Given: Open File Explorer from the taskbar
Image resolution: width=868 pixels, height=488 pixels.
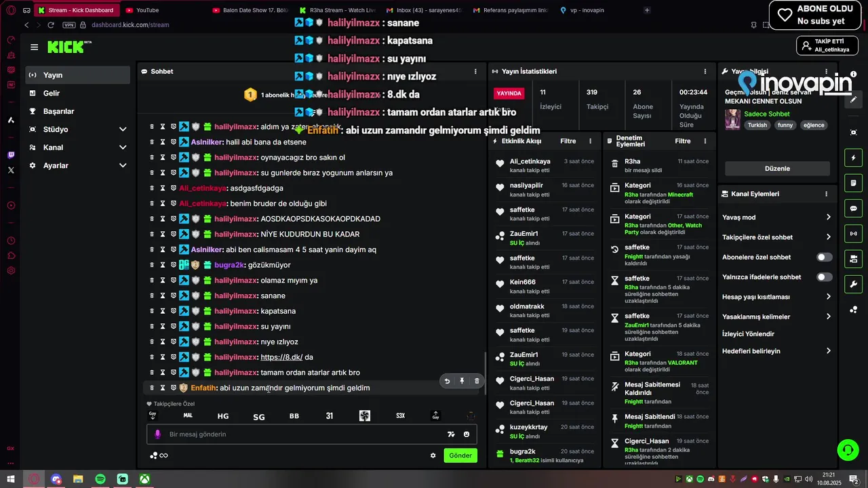Looking at the screenshot, I should (78, 479).
